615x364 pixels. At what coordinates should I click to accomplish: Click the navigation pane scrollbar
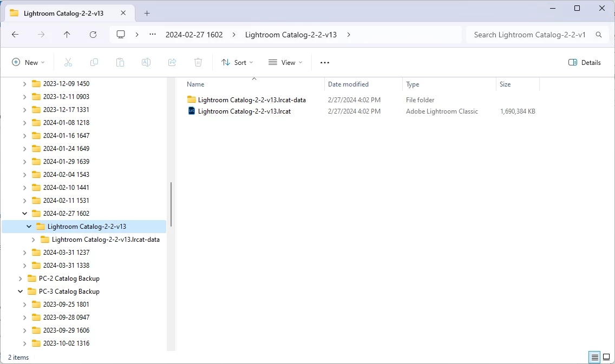coord(171,204)
